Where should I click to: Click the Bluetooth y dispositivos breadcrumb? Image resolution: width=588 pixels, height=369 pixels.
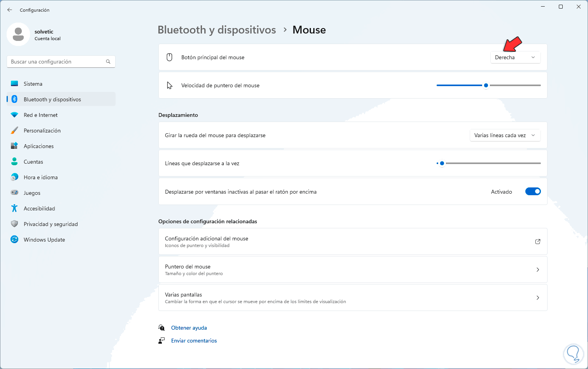click(217, 30)
